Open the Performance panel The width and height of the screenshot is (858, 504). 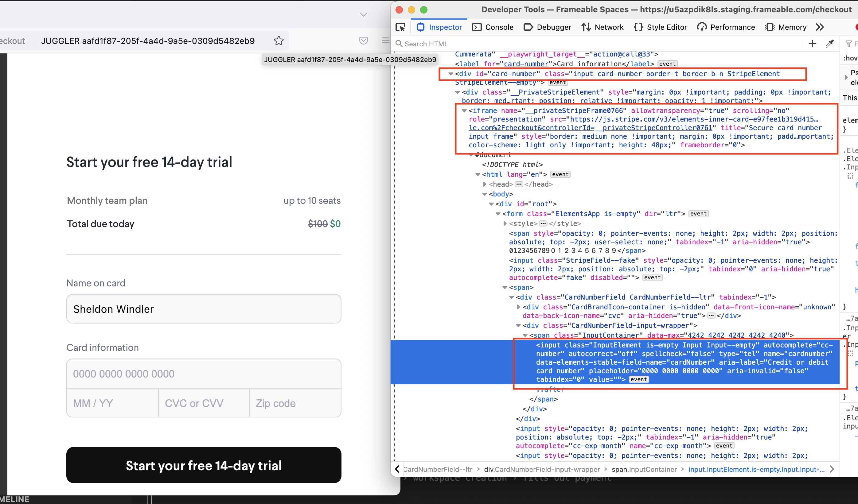tap(726, 27)
